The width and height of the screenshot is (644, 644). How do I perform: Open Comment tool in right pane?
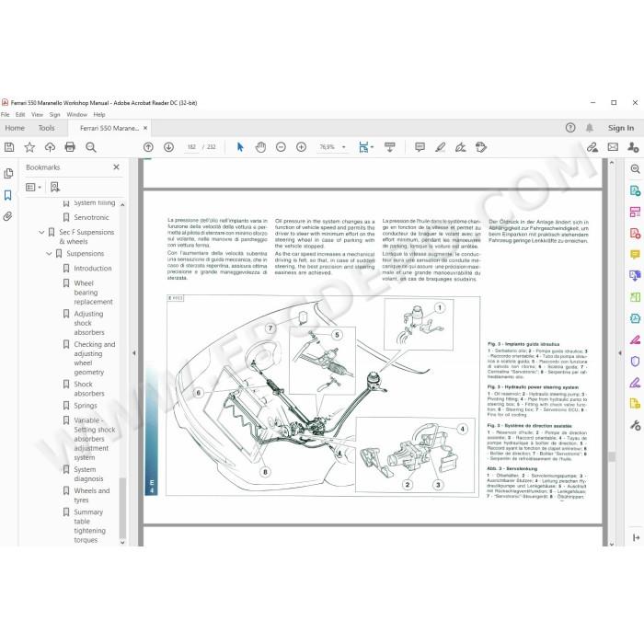(x=635, y=254)
